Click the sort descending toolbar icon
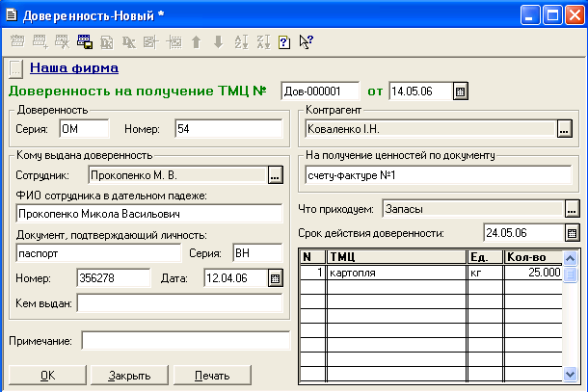The image size is (588, 392). (x=262, y=42)
